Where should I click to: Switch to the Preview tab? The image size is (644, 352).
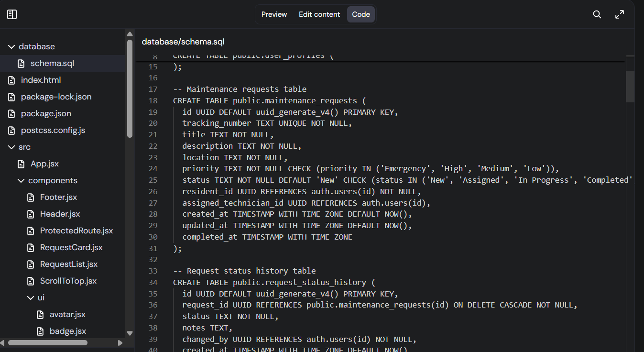tap(274, 14)
